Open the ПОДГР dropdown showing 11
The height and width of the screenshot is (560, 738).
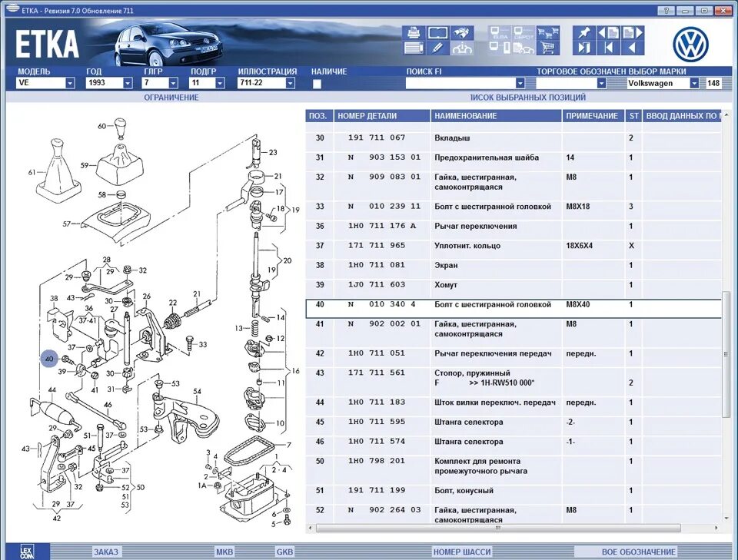point(220,83)
